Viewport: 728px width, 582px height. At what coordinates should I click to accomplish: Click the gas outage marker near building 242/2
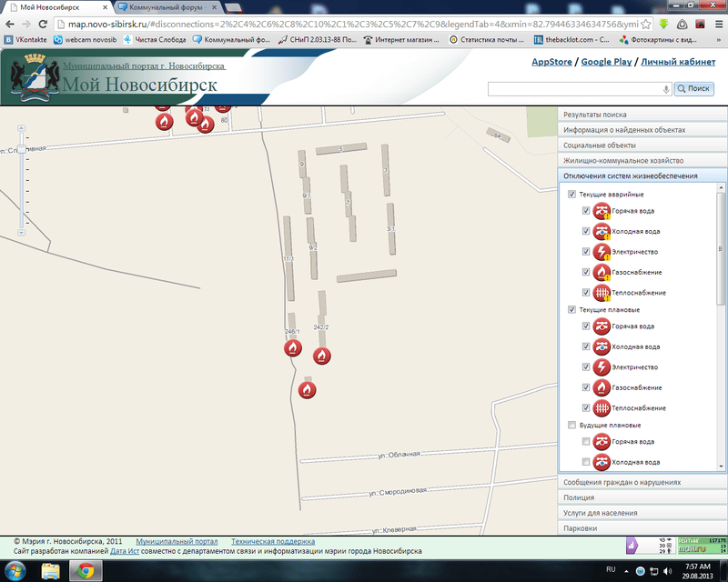pyautogui.click(x=322, y=356)
